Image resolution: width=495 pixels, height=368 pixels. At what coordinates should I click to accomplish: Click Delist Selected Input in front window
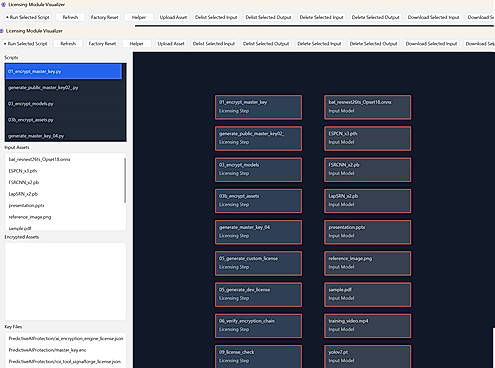coord(214,44)
